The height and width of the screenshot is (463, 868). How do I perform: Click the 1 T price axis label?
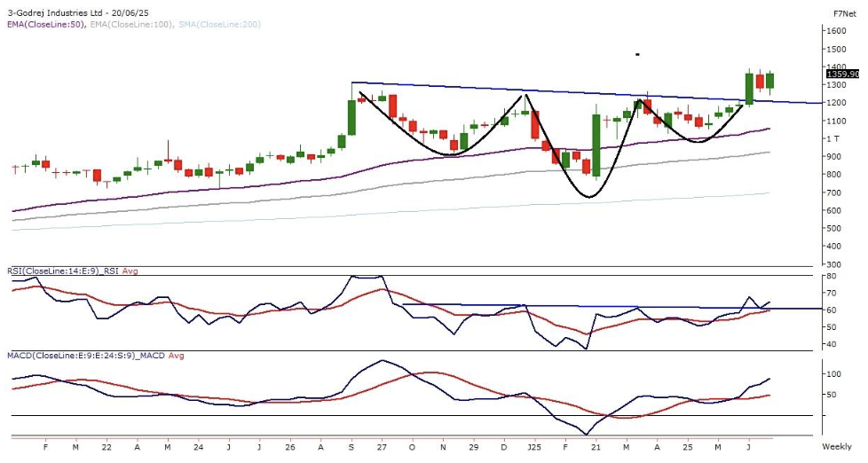(x=833, y=139)
